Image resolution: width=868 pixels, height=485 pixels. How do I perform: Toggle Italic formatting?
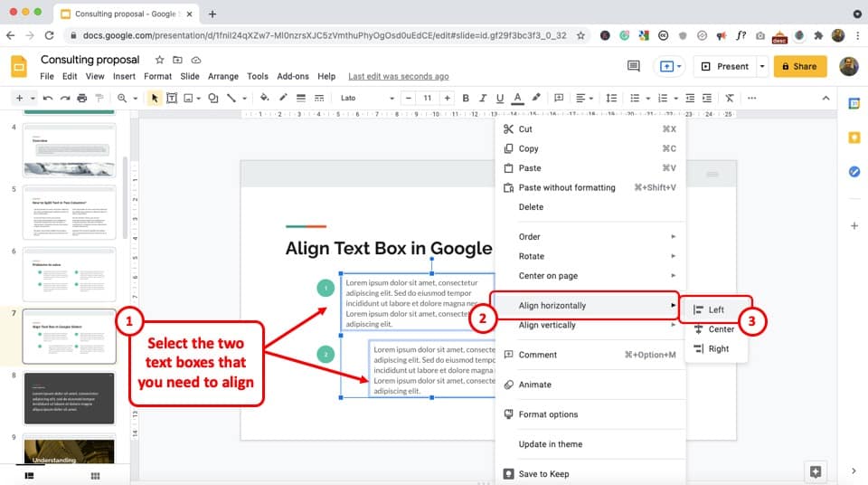483,98
